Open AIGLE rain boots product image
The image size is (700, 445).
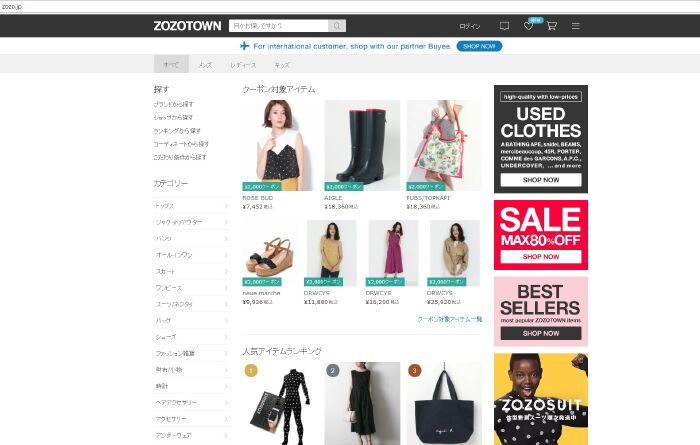coord(362,145)
